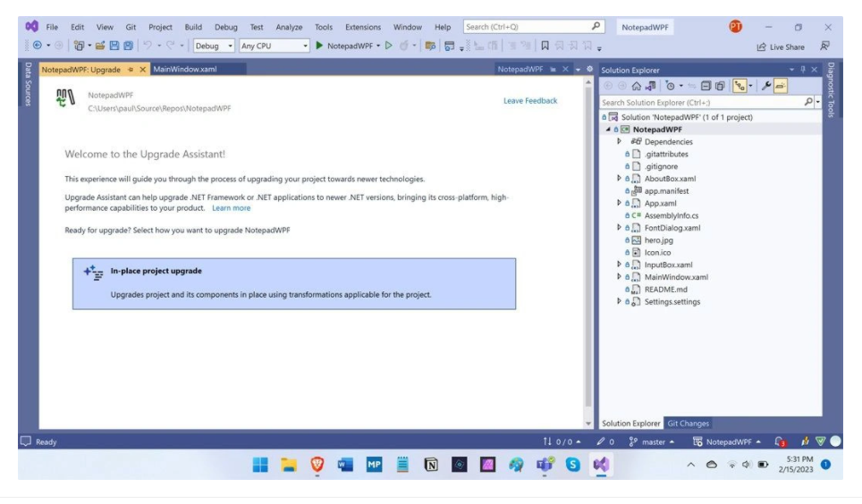Open the Data Sources side tab
Image resolution: width=862 pixels, height=504 pixels.
28,84
